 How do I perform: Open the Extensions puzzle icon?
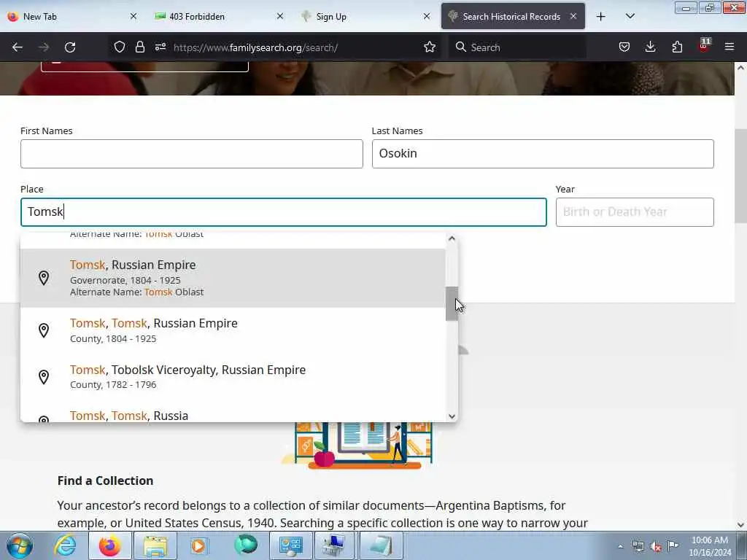(677, 47)
